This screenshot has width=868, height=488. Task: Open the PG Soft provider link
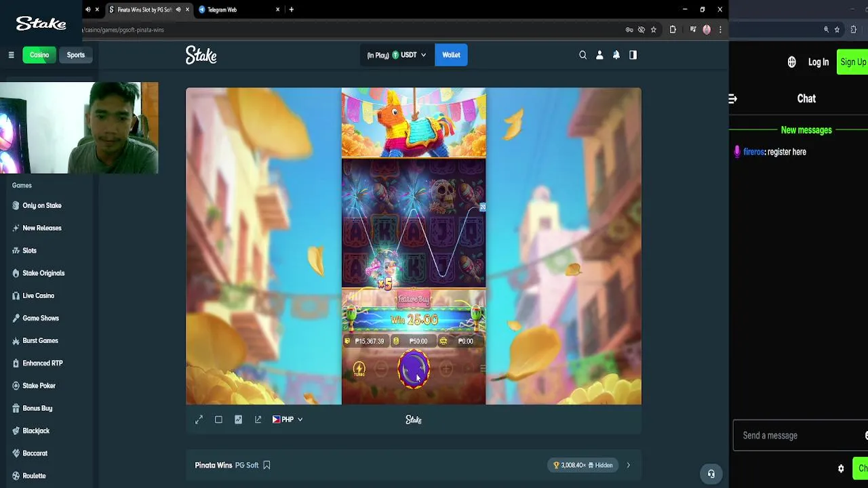pyautogui.click(x=247, y=465)
